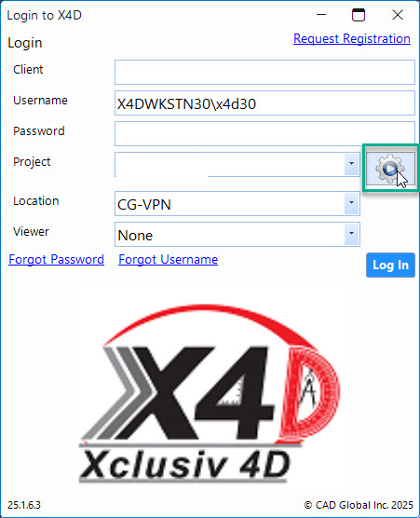Select the CG-VPN text in Location box
This screenshot has width=420, height=518.
tap(144, 205)
